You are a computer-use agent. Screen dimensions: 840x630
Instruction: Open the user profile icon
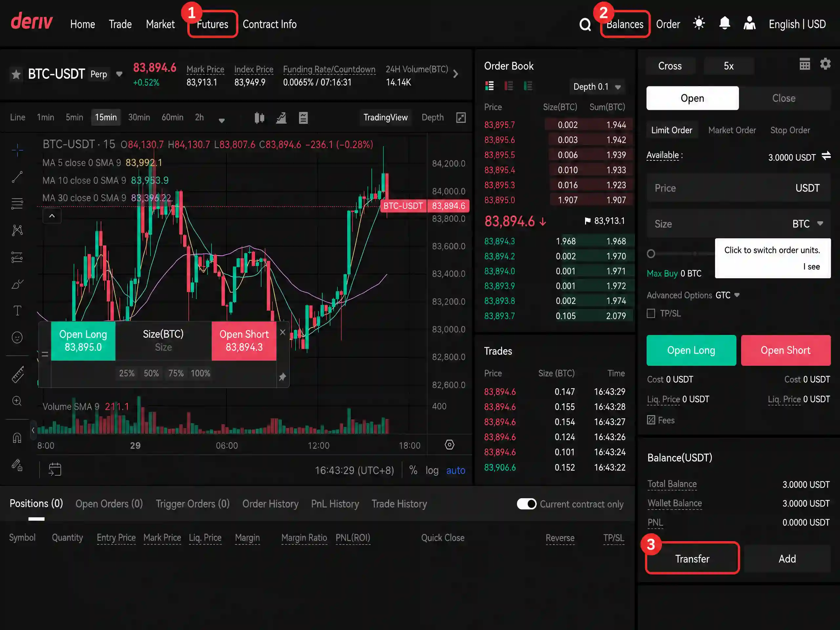click(x=749, y=24)
